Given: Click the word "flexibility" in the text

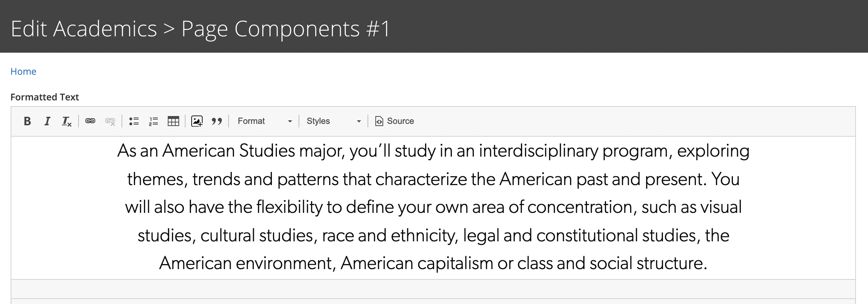Looking at the screenshot, I should click(x=289, y=207).
